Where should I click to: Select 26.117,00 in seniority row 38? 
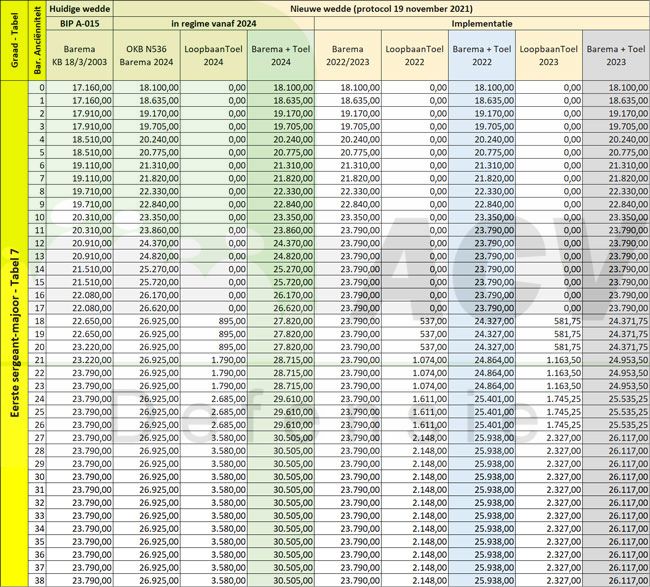point(616,581)
